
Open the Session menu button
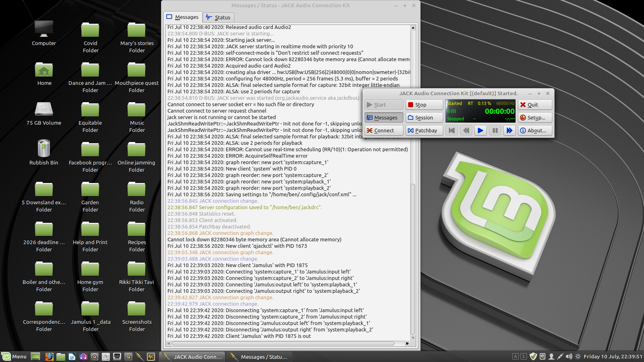(424, 117)
